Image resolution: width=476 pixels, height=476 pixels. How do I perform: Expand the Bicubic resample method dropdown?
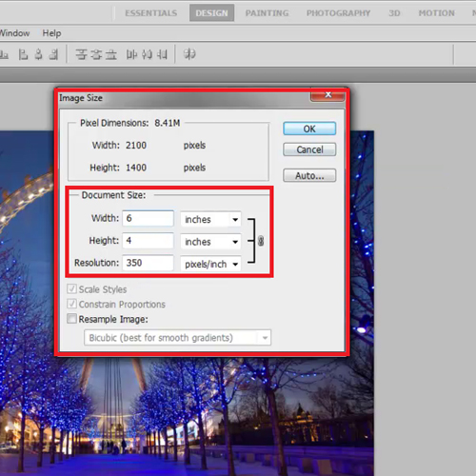tap(177, 338)
